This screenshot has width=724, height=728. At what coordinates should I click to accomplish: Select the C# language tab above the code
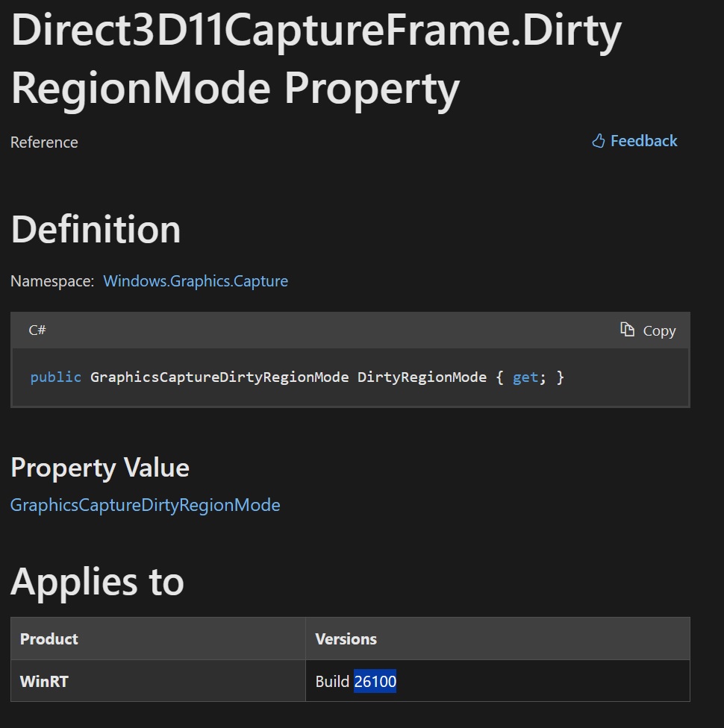point(36,330)
